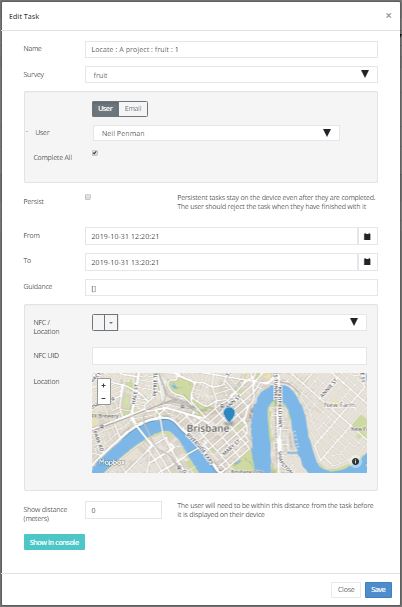
Task: Switch assignment to Email
Action: point(133,109)
